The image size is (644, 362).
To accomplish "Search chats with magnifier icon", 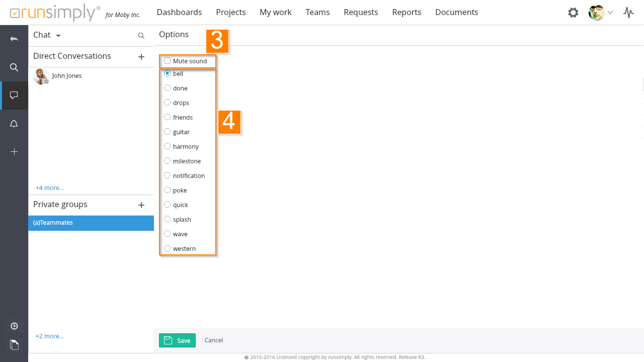I will [141, 36].
